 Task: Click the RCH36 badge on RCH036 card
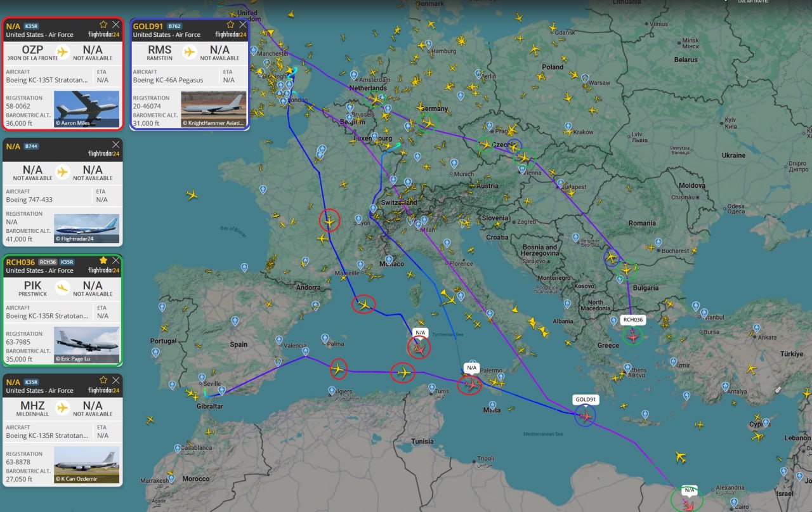(48, 261)
